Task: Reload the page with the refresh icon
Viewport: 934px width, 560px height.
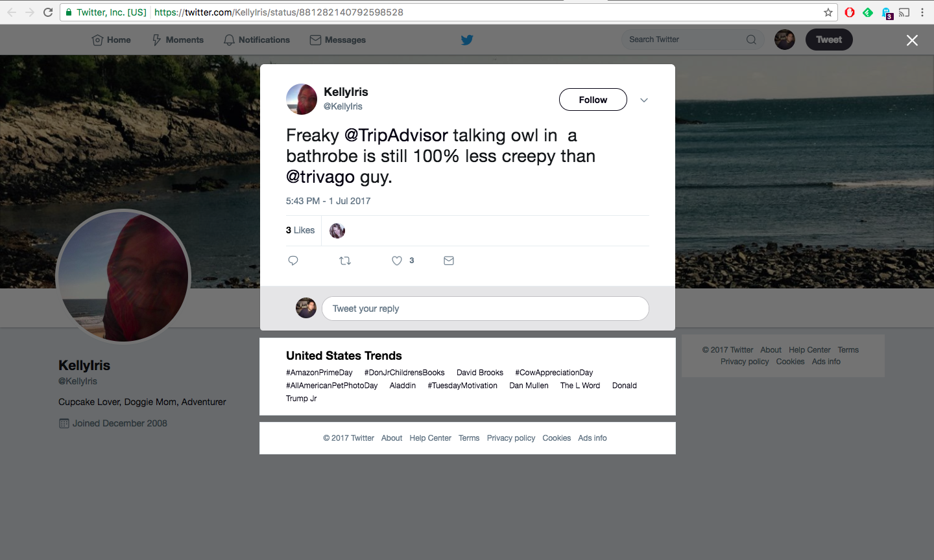Action: point(48,12)
